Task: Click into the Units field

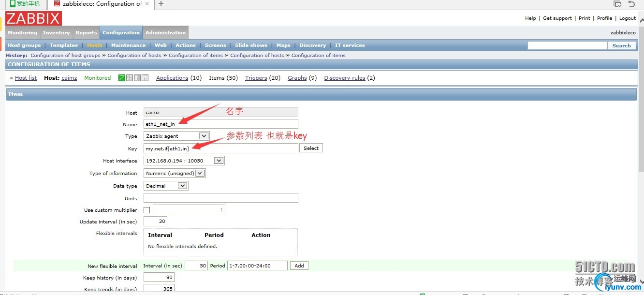Action: point(221,198)
